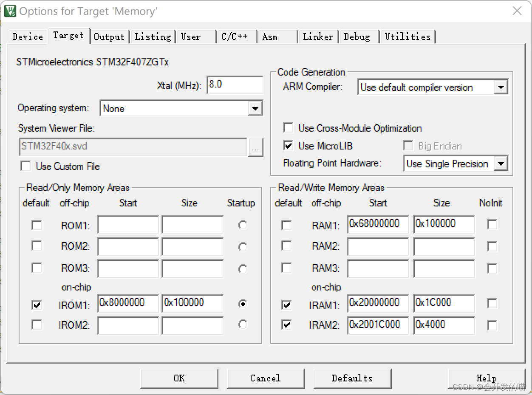Click the RAM2 Start address field
The image size is (532, 395).
point(378,247)
